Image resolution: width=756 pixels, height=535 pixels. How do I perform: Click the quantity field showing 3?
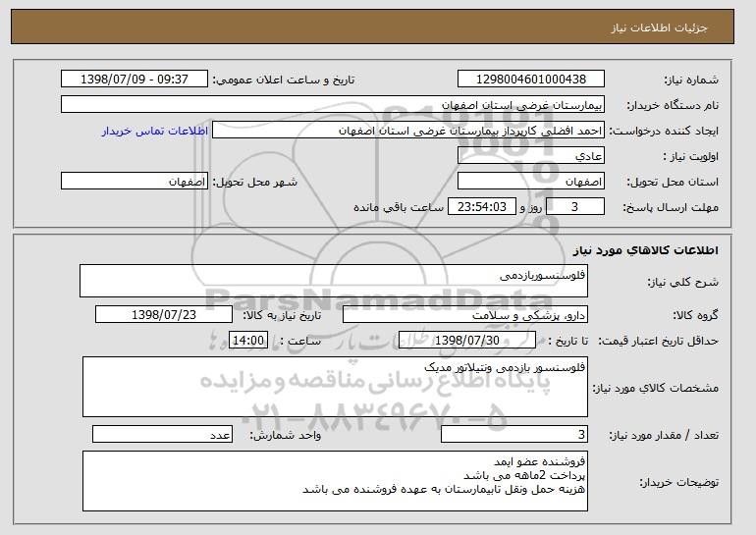pos(514,434)
